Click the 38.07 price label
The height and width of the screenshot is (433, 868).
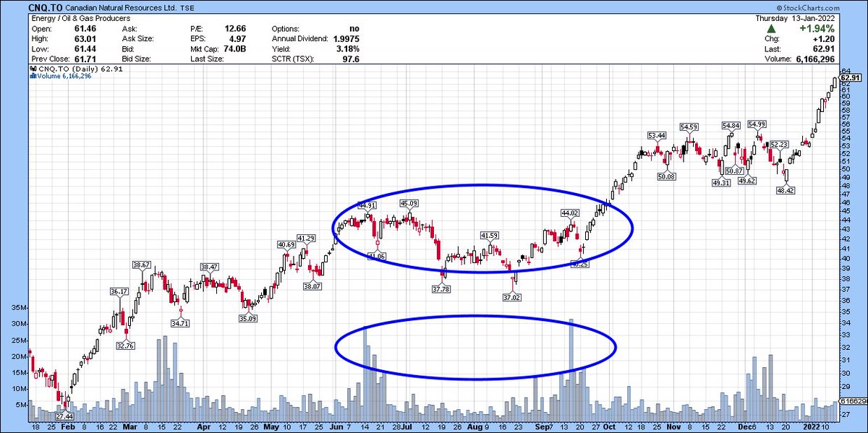(312, 287)
